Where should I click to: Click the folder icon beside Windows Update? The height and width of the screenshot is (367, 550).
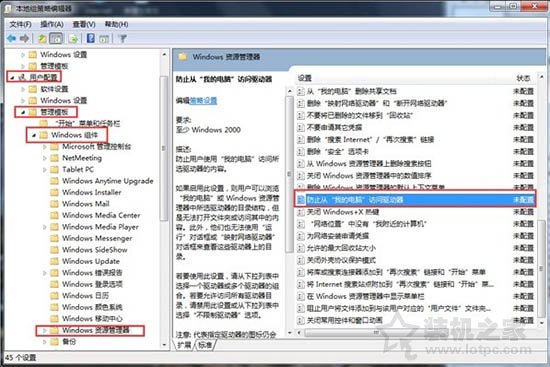click(54, 261)
